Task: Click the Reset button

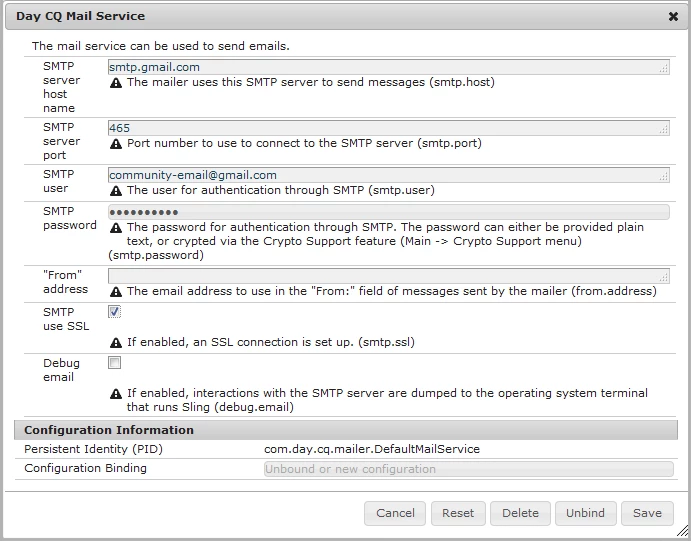Action: [x=458, y=513]
